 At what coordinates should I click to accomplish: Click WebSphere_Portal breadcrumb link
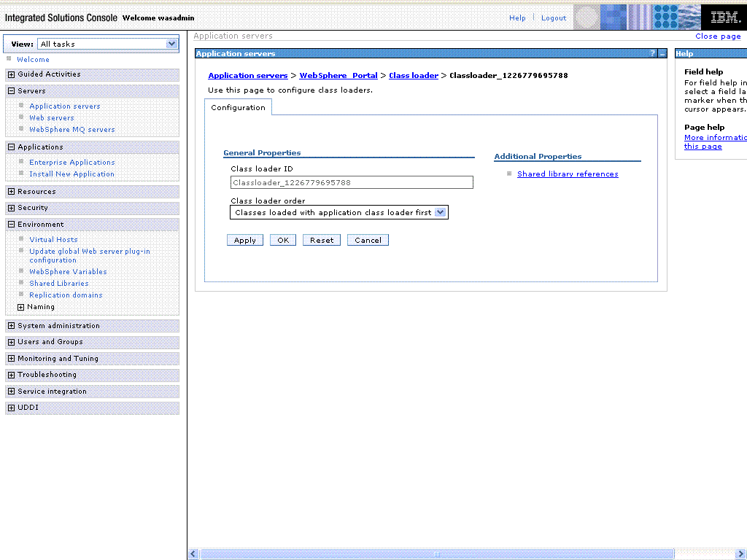pyautogui.click(x=338, y=75)
